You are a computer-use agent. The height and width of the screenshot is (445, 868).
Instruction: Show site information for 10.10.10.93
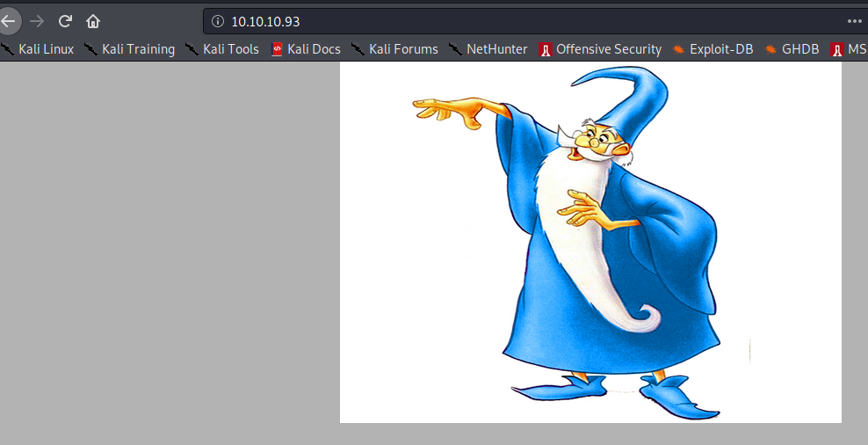(218, 22)
